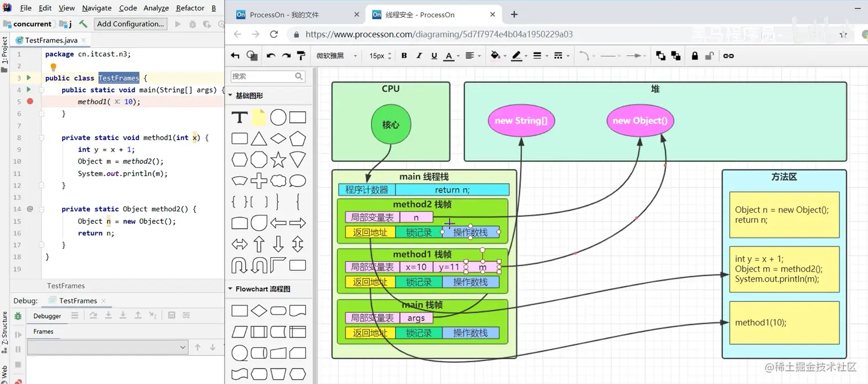868x384 pixels.
Task: Click the text color A swatch
Action: (x=449, y=56)
